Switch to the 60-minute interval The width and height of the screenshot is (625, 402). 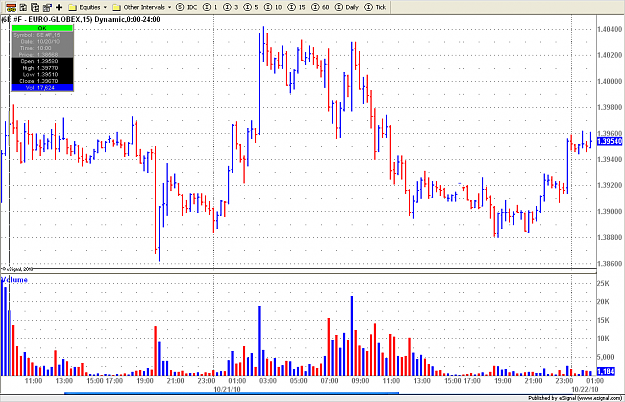[320, 7]
